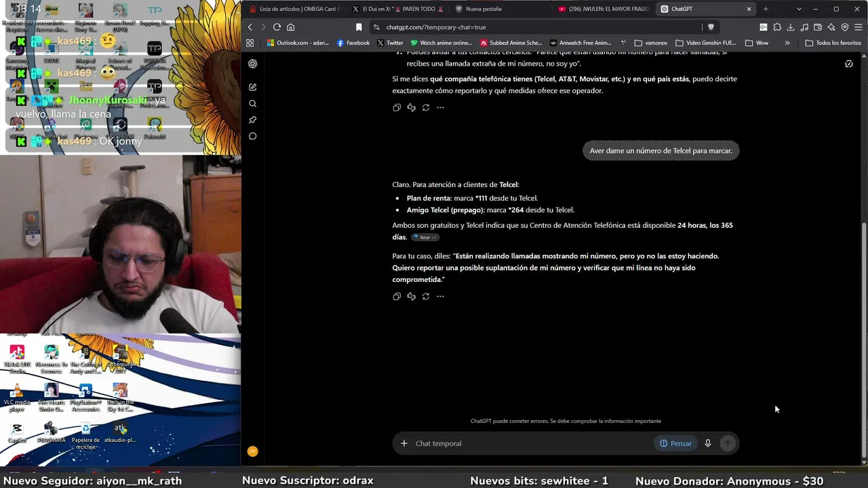Open the extensions puzzle icon

point(777,27)
